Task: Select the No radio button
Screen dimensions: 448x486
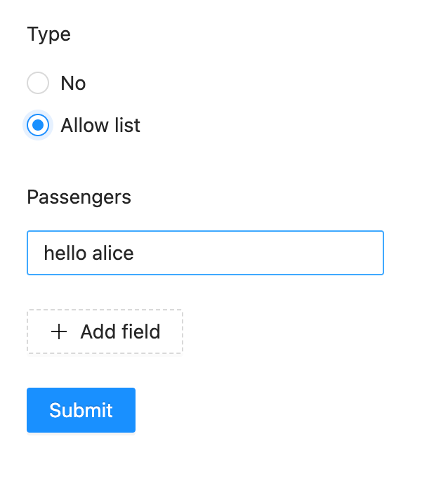Action: point(38,83)
